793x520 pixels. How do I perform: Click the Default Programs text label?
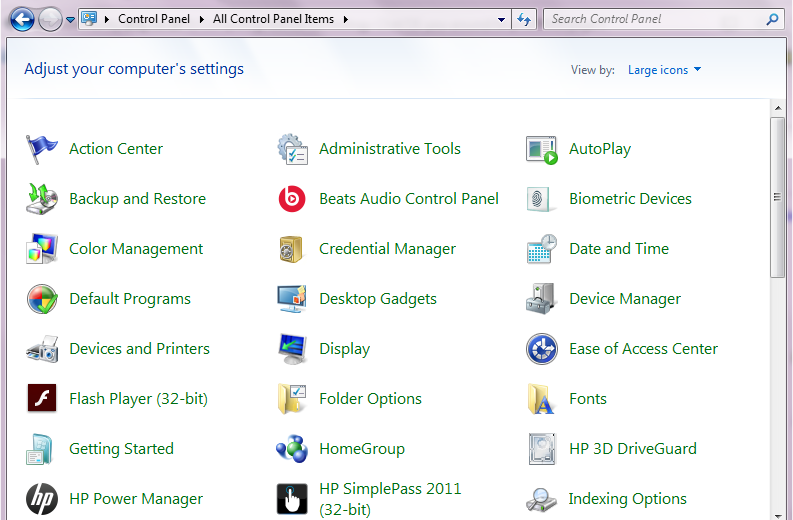[x=130, y=299]
